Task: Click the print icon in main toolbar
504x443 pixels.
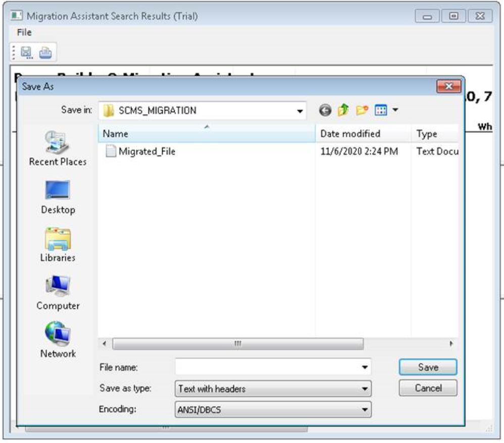Action: point(45,52)
